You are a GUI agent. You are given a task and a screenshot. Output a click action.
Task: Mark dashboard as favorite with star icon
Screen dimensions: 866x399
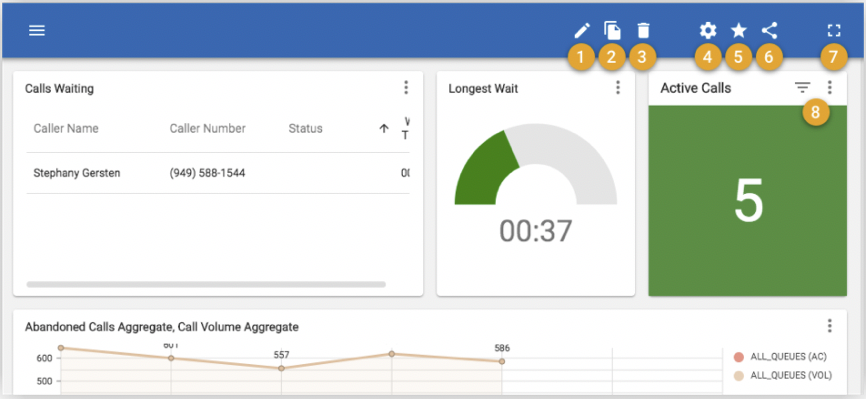pyautogui.click(x=738, y=30)
